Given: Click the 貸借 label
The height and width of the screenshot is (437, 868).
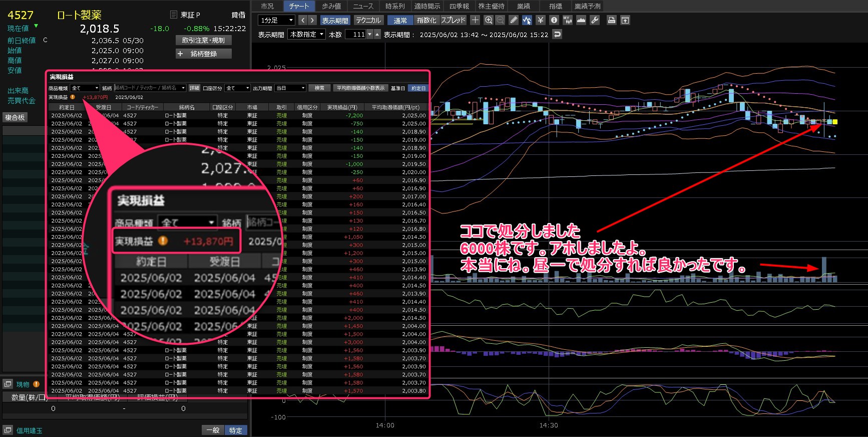Looking at the screenshot, I should click(x=238, y=15).
